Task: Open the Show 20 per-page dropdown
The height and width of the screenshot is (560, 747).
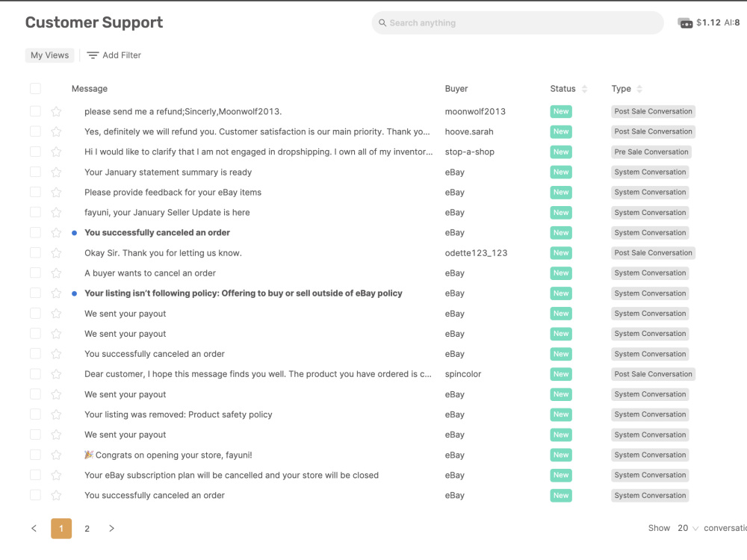Action: [x=688, y=528]
